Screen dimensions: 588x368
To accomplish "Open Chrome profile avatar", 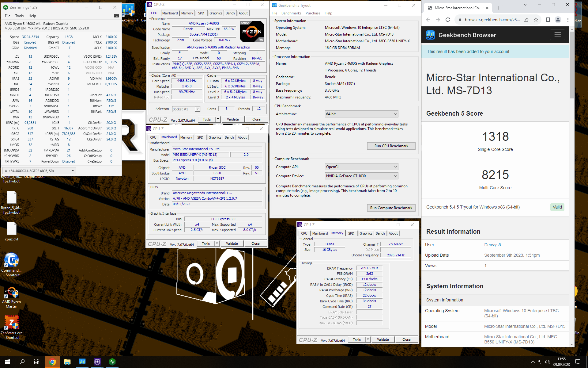I will (558, 20).
